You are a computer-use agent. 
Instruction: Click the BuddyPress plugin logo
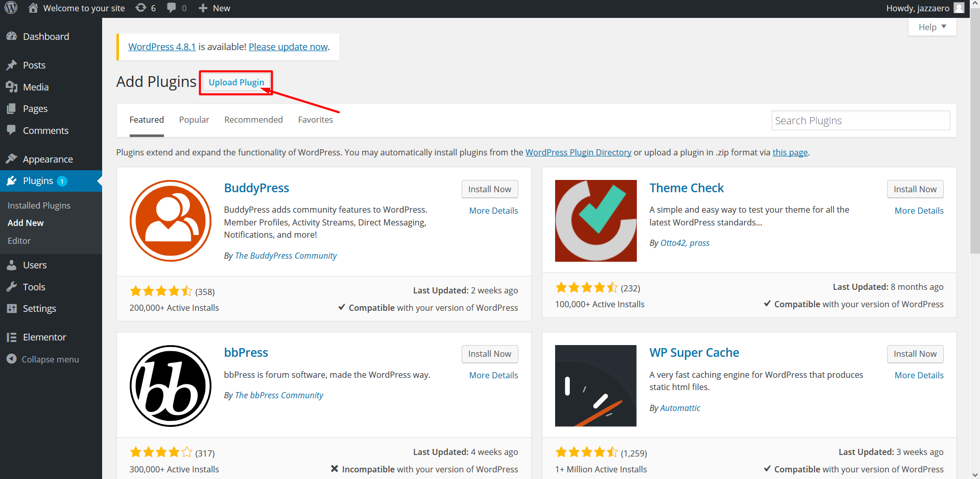coord(170,221)
